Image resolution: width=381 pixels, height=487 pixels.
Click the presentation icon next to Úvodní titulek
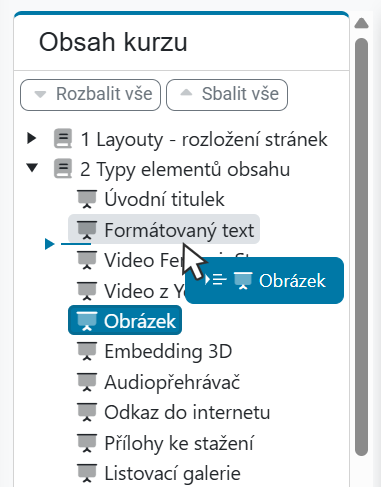[87, 199]
